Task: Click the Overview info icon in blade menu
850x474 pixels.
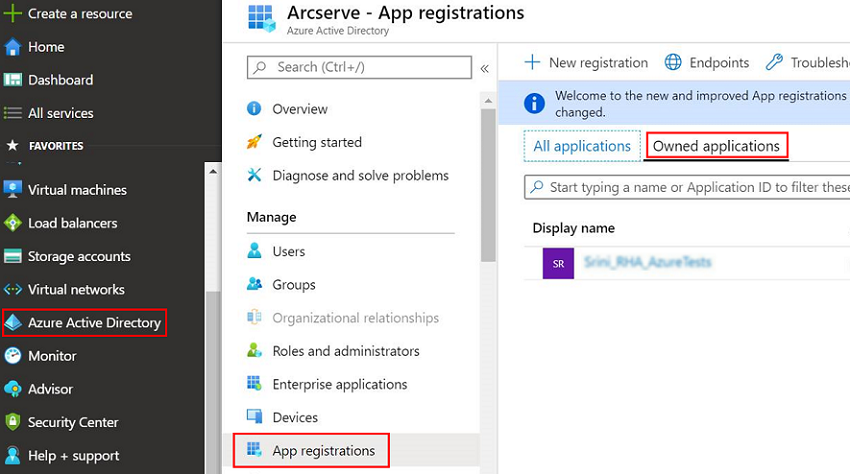Action: [254, 108]
